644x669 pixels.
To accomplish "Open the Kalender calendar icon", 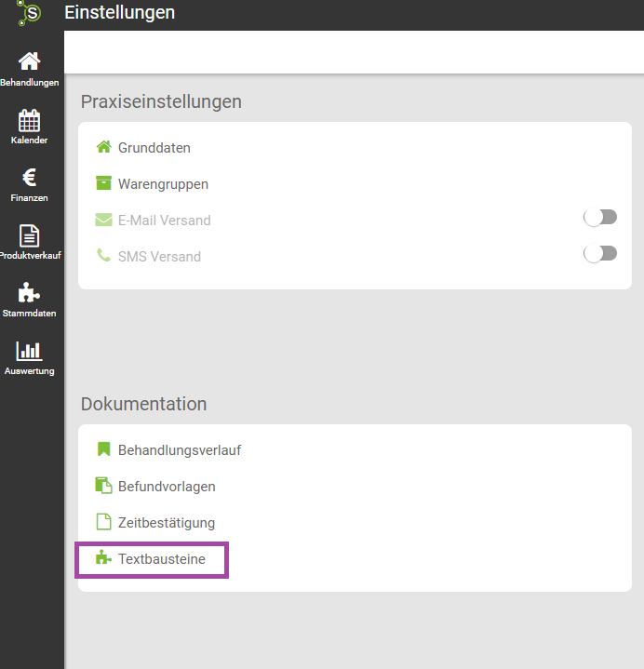I will [x=29, y=120].
